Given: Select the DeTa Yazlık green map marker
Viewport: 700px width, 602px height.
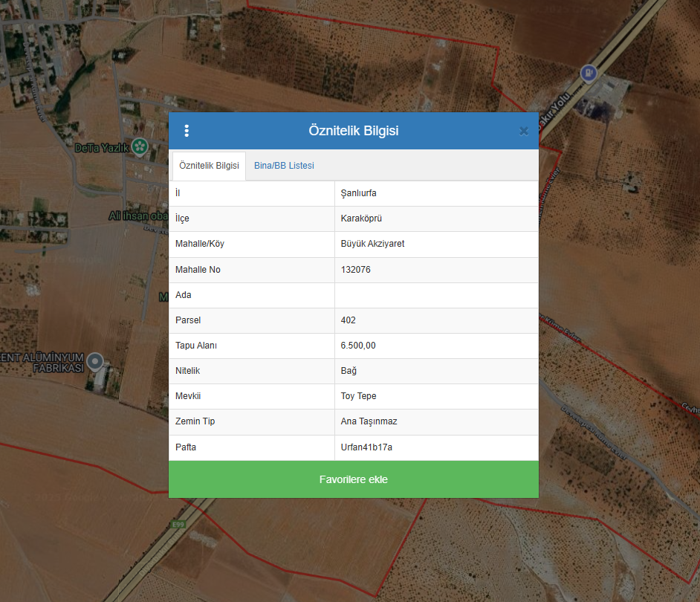Looking at the screenshot, I should click(139, 146).
